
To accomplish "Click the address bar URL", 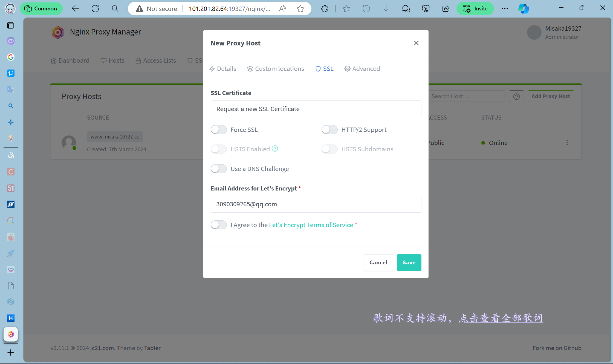I will [x=229, y=9].
